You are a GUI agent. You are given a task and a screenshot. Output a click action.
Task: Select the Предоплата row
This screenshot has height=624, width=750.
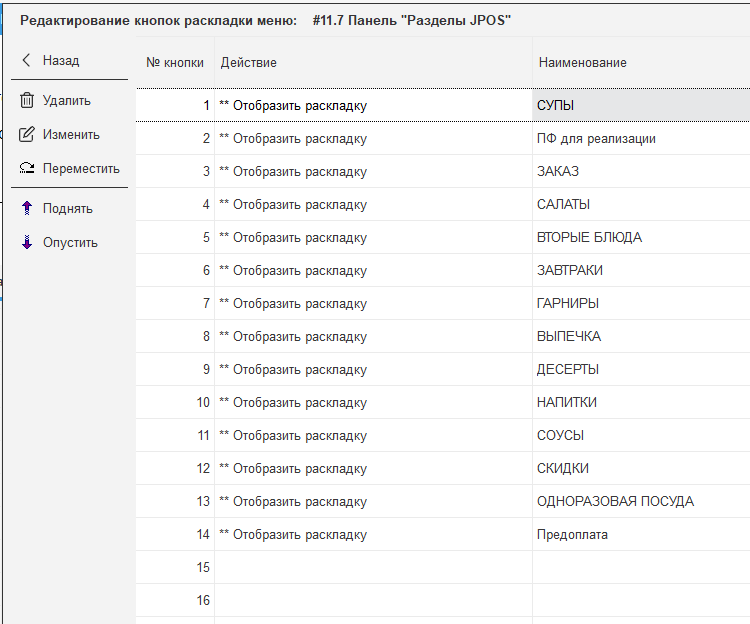tap(572, 535)
